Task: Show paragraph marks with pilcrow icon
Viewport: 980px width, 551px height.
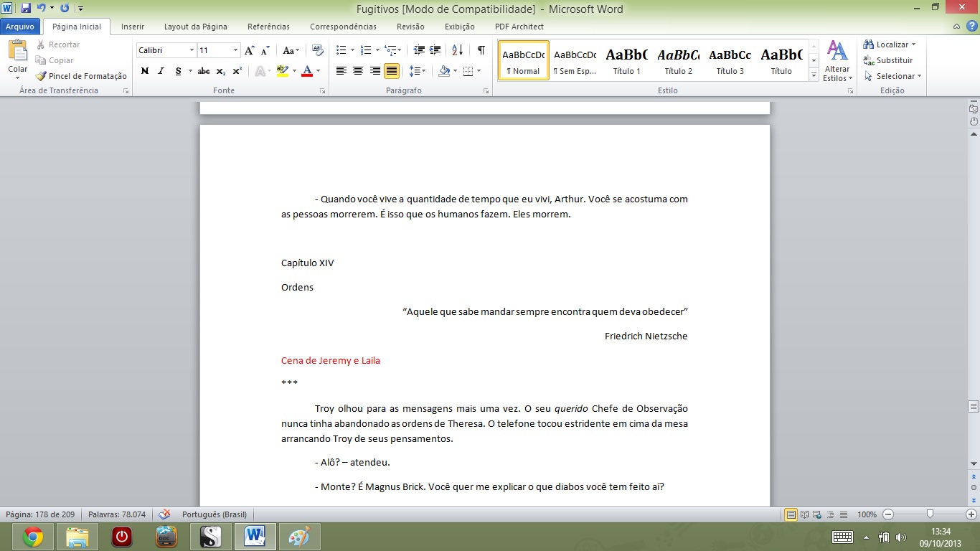Action: (x=481, y=50)
